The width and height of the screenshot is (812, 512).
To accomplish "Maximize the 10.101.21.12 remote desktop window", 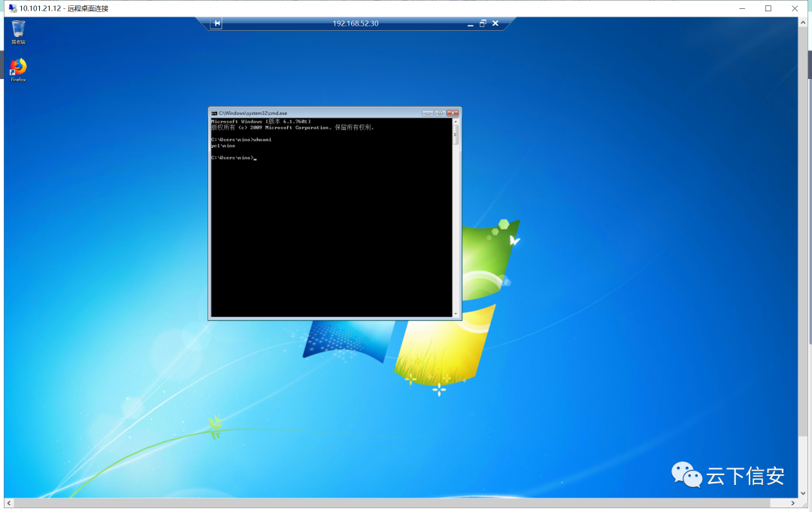I will tap(768, 8).
